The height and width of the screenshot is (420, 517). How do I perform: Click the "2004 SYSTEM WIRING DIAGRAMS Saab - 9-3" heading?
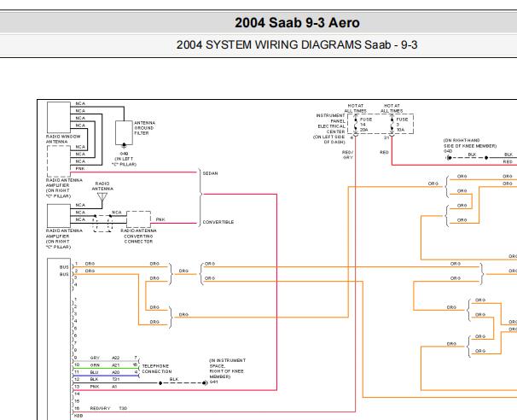pos(297,44)
